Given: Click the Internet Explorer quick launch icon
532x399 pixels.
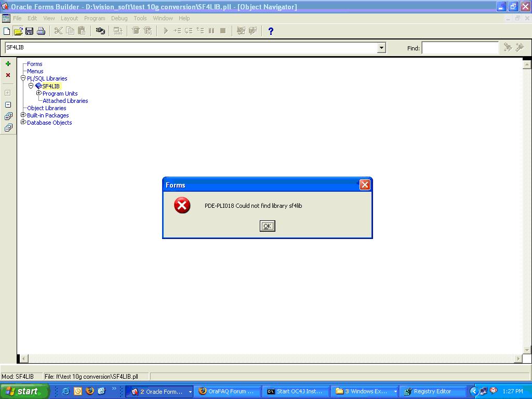Looking at the screenshot, I should coord(66,391).
